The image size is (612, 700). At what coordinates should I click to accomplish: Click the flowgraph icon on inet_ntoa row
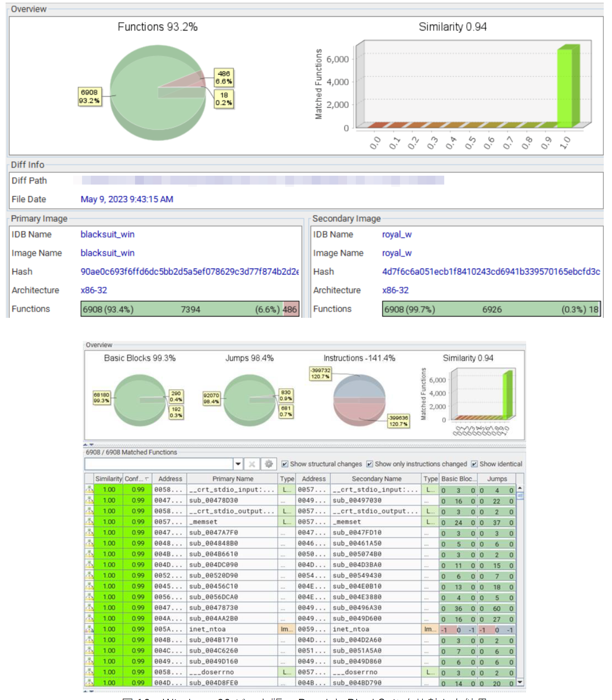click(89, 629)
